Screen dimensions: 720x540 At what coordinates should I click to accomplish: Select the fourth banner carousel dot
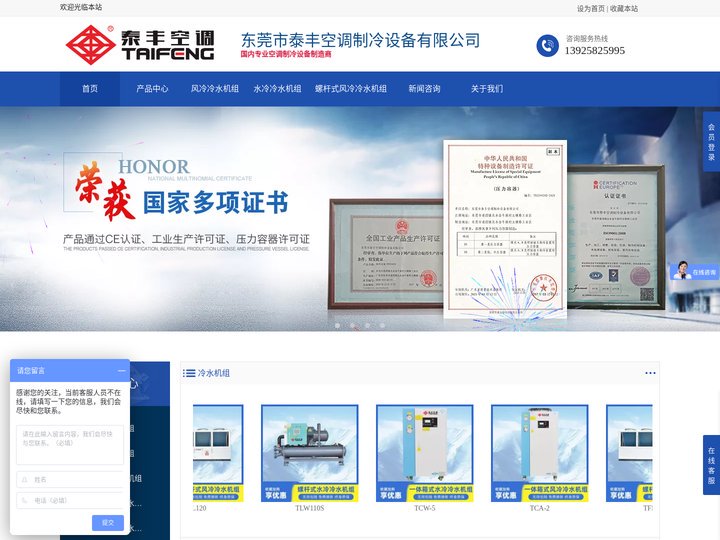coord(382,325)
